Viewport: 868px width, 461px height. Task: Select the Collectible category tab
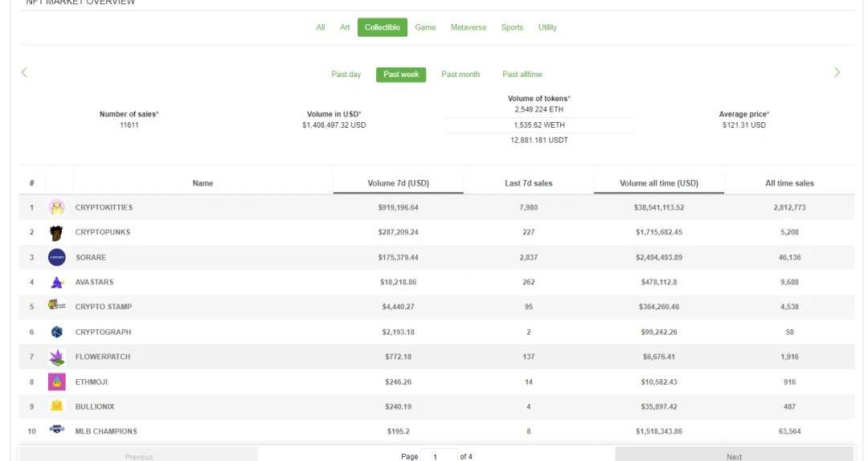(x=382, y=27)
